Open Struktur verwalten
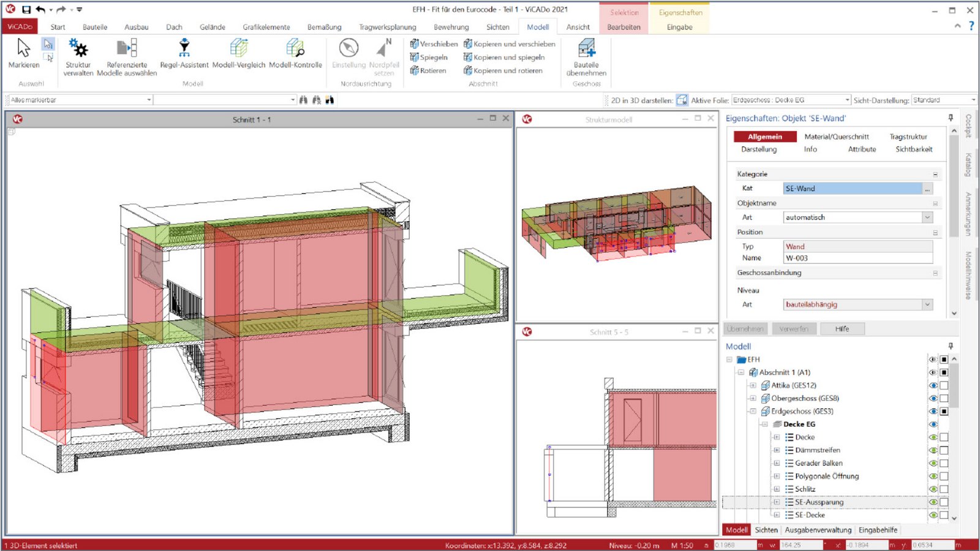The height and width of the screenshot is (551, 980). click(x=78, y=57)
